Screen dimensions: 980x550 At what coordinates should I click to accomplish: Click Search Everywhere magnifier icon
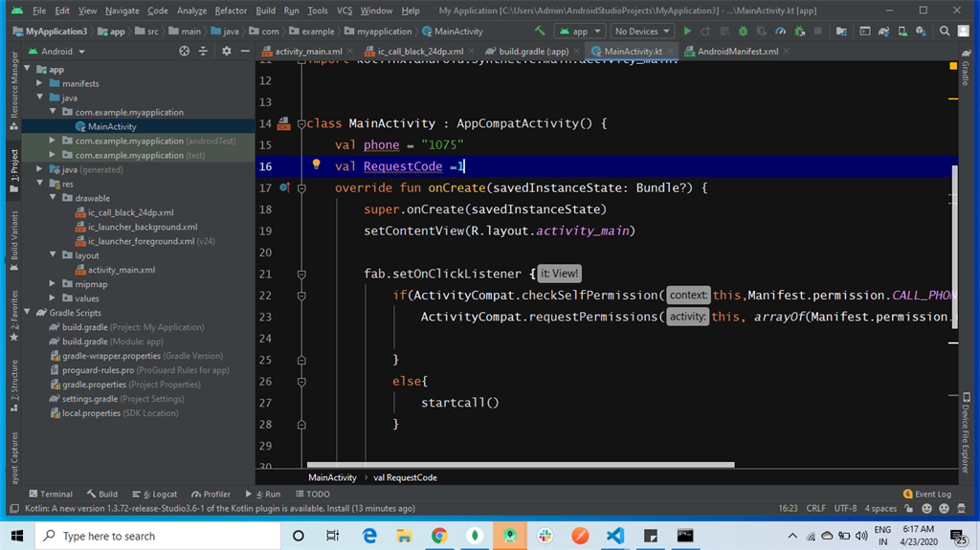(945, 31)
